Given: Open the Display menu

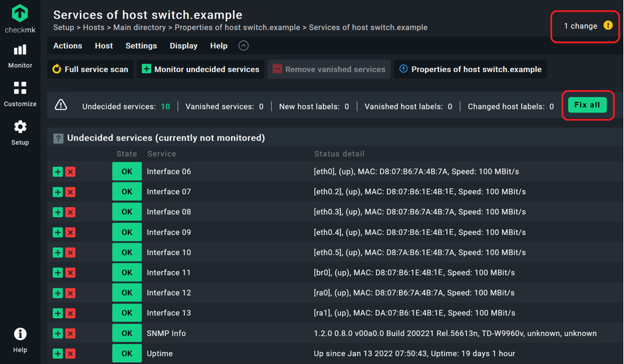Looking at the screenshot, I should 183,46.
